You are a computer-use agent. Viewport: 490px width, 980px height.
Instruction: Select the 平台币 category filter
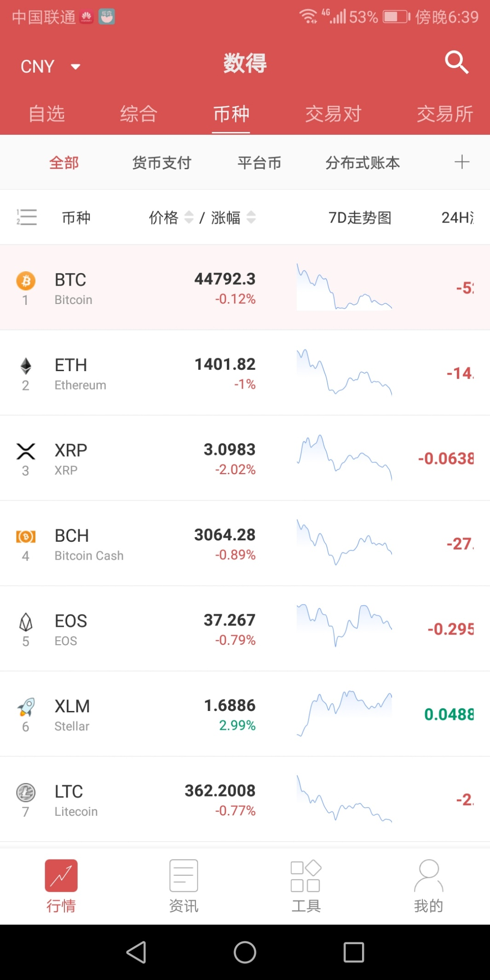[x=259, y=163]
